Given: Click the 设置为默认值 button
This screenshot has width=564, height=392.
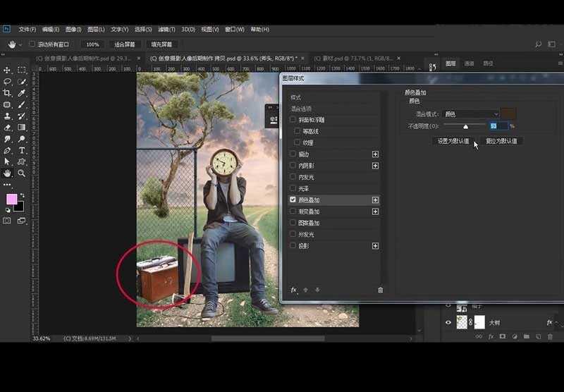Looking at the screenshot, I should [x=453, y=141].
